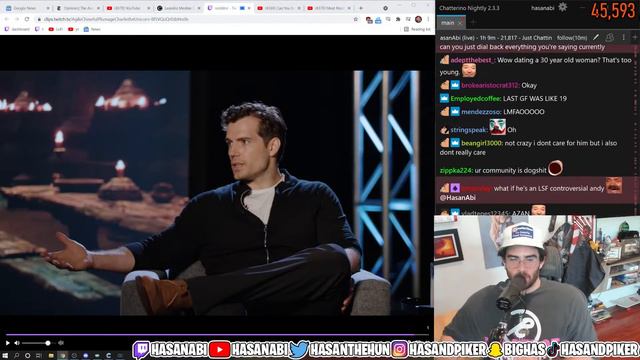Seek on the purple clip progress bar
This screenshot has height=360, width=640.
216,335
